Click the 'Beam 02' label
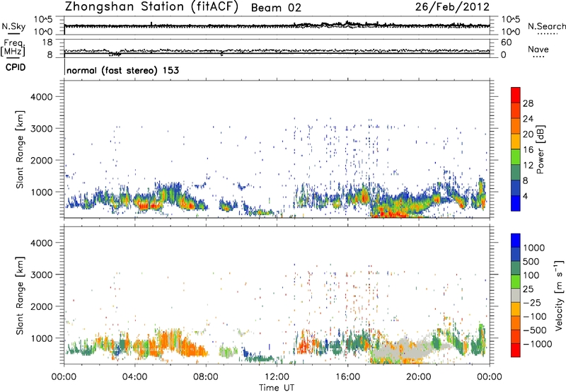The height and width of the screenshot is (392, 566). 276,8
